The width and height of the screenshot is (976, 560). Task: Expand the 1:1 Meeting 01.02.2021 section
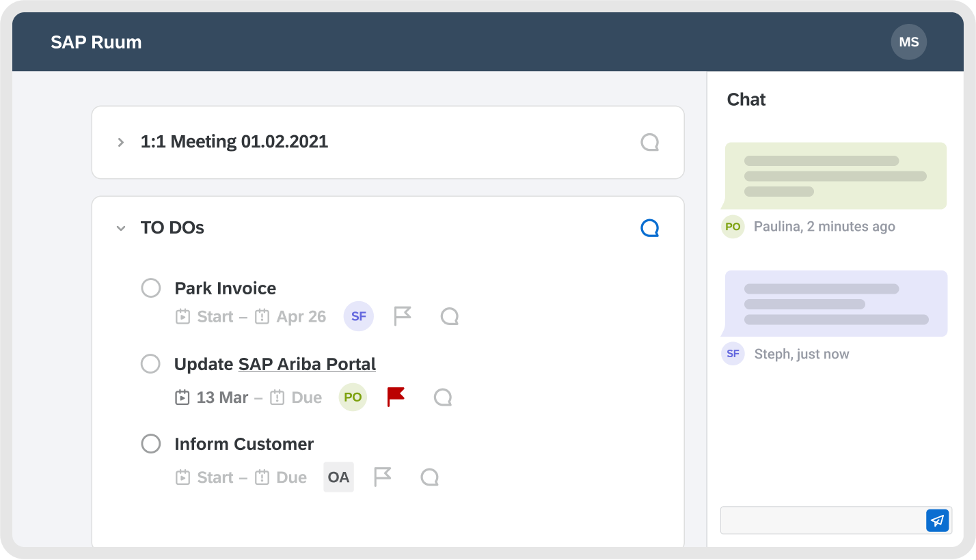pos(121,142)
